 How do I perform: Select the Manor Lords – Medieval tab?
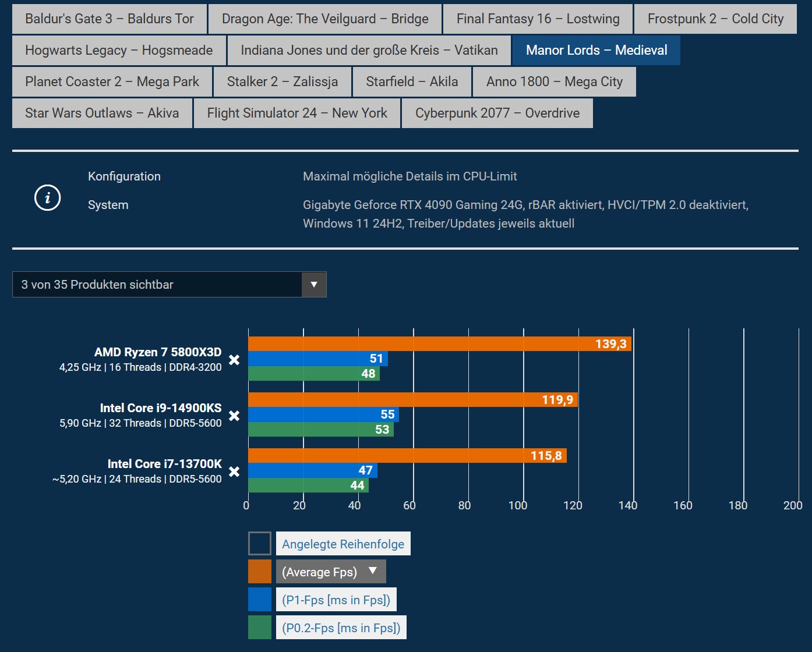click(x=596, y=50)
